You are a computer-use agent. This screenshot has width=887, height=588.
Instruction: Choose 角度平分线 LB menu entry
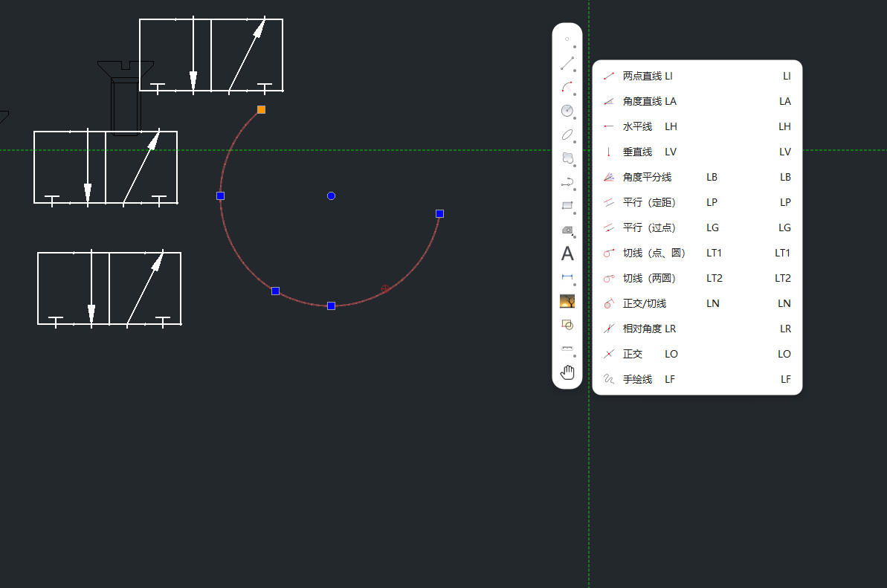point(697,177)
